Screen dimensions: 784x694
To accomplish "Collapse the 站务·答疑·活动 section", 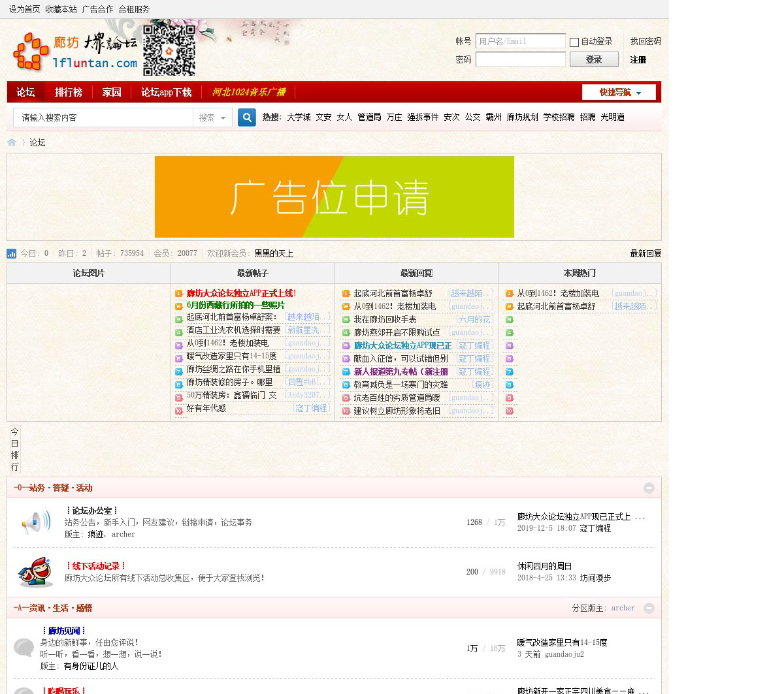I will [x=649, y=488].
